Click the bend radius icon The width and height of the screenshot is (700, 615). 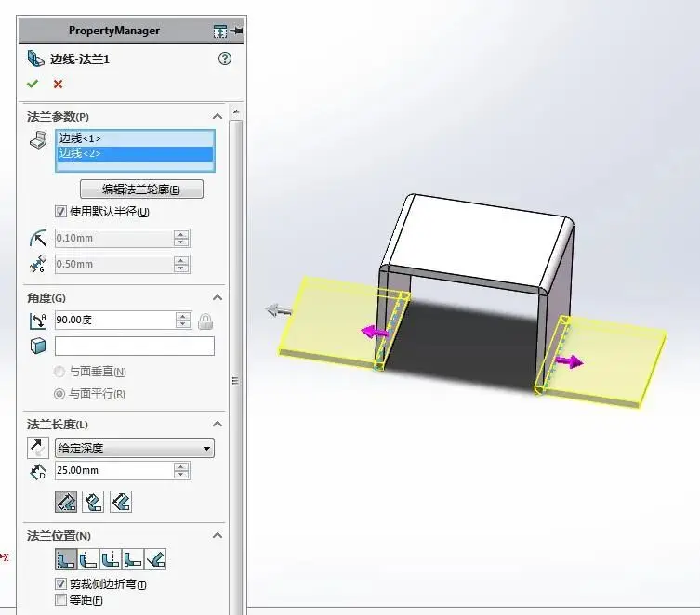[38, 238]
